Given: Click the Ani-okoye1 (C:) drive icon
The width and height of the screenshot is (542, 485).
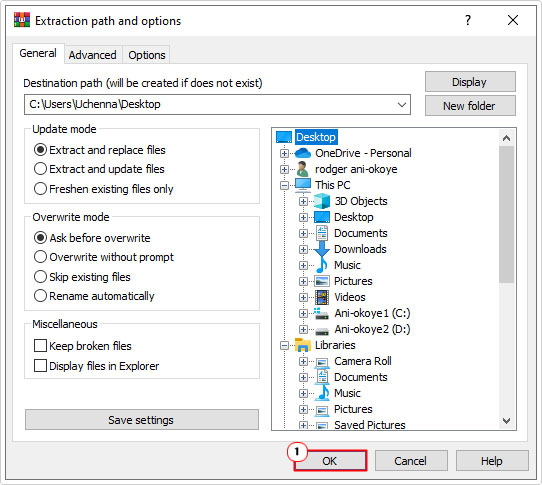Looking at the screenshot, I should tap(322, 313).
